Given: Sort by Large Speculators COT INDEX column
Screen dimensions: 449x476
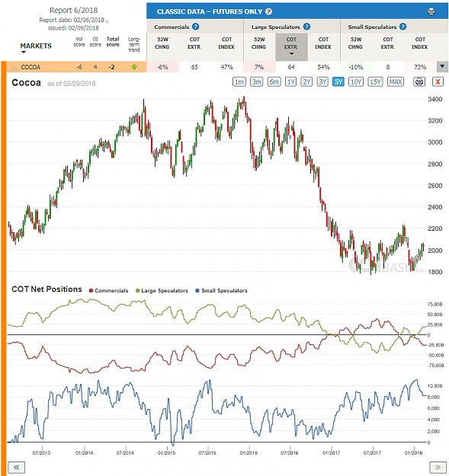Looking at the screenshot, I should point(323,43).
